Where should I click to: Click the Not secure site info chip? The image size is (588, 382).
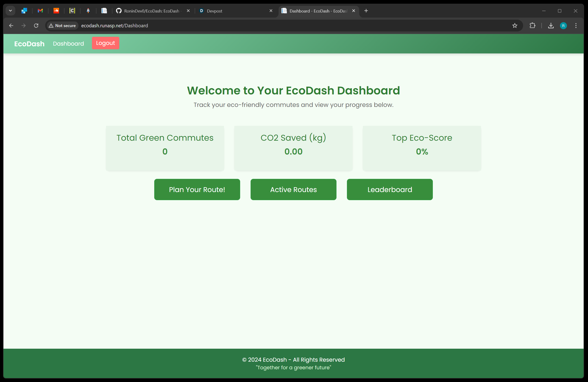(62, 26)
